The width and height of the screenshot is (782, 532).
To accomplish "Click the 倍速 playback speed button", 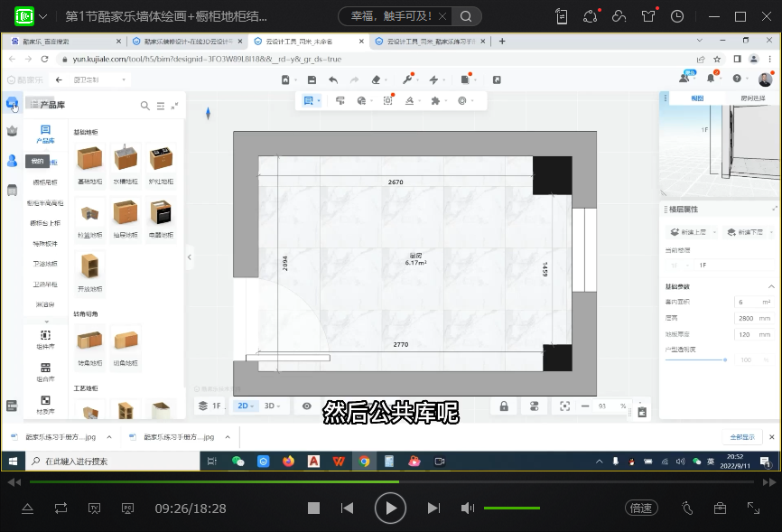I will (640, 508).
